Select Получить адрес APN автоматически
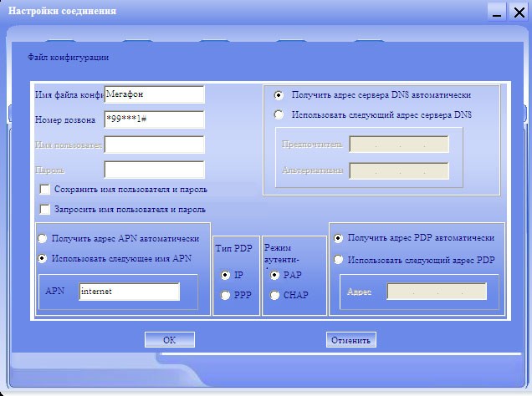The image size is (532, 396). point(42,238)
